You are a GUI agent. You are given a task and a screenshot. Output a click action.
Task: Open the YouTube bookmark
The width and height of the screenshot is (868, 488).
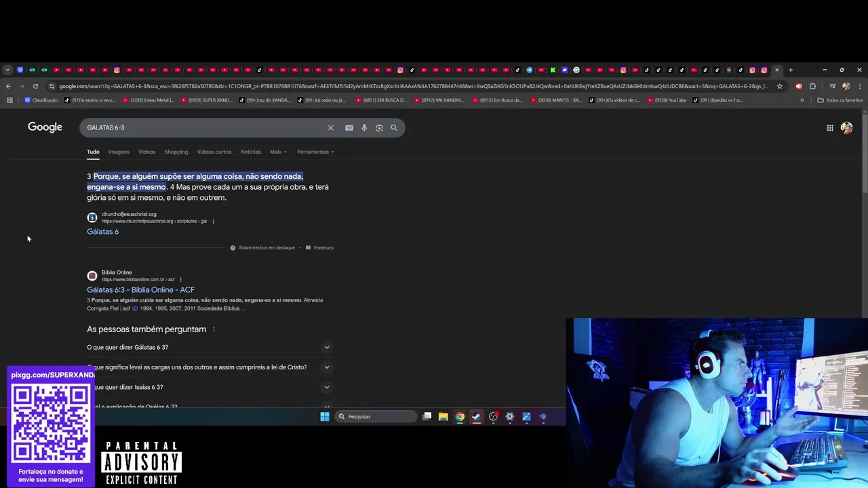click(667, 100)
